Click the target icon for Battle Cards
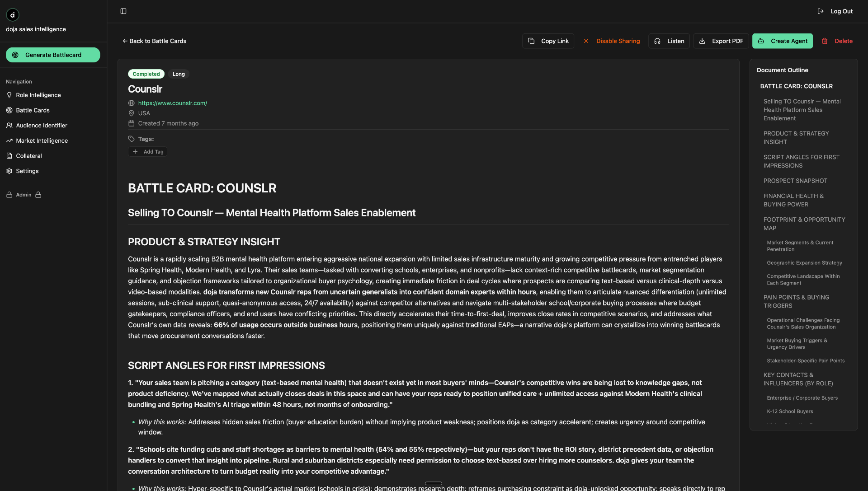Viewport: 868px width, 491px height. [9, 110]
